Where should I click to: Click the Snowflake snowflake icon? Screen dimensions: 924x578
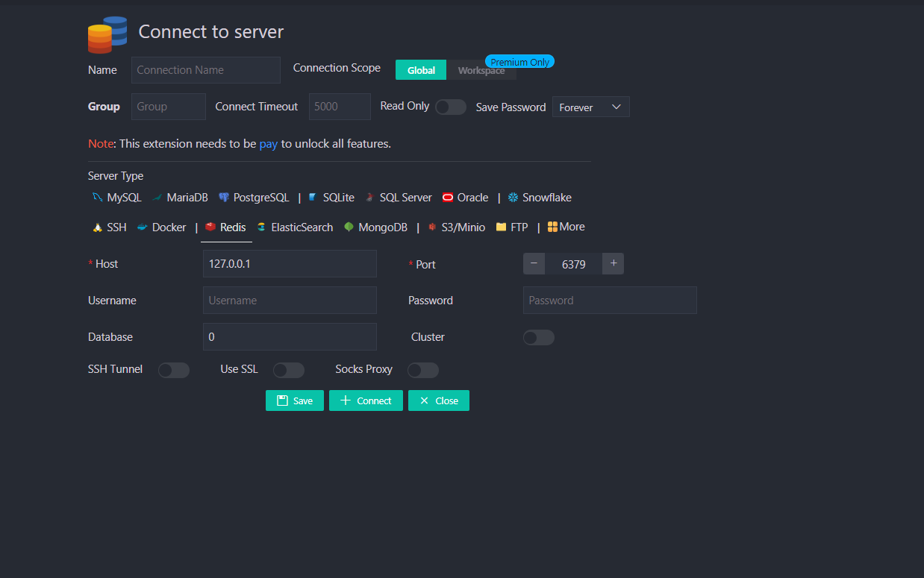click(x=513, y=198)
